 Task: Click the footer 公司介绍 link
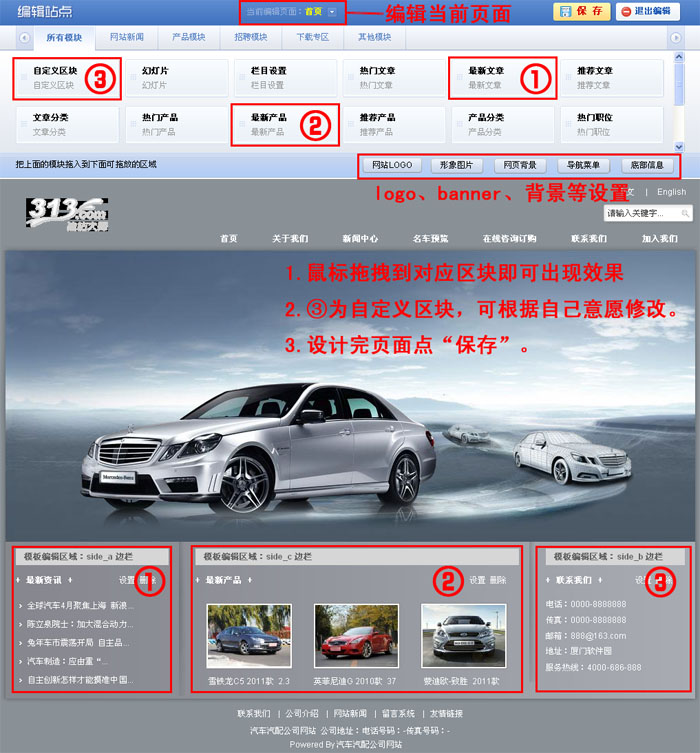tap(302, 714)
